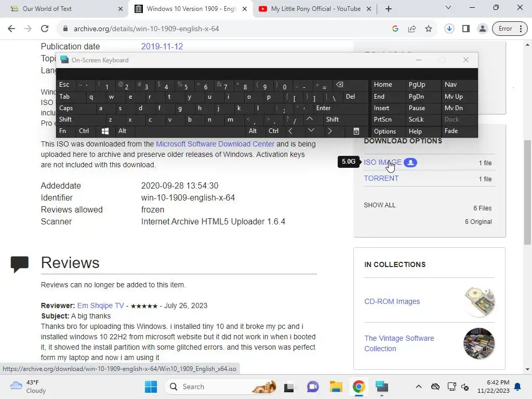Open Task View on taskbar

[x=289, y=387]
